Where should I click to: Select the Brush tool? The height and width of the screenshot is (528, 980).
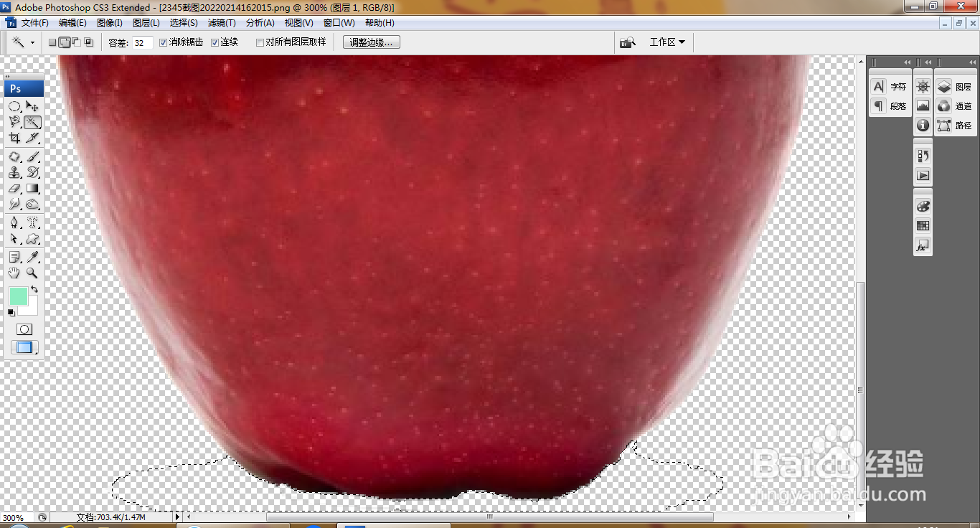32,156
